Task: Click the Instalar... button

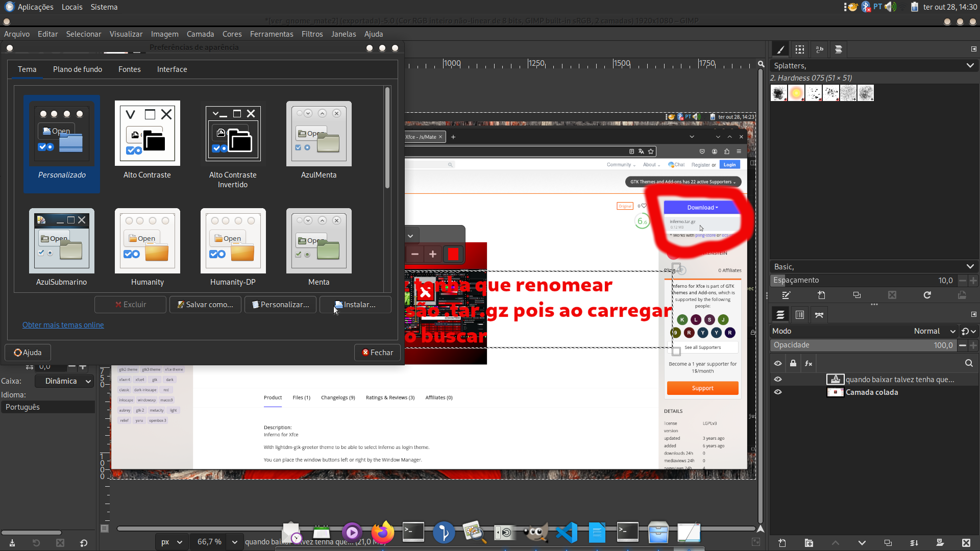Action: [x=355, y=305]
